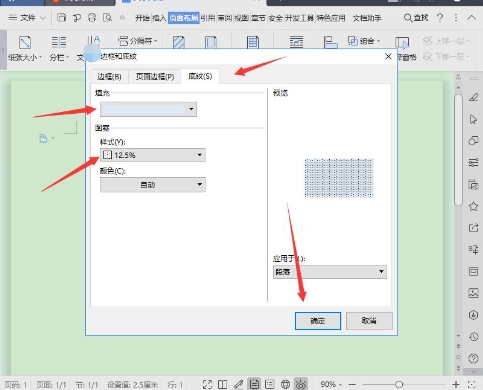
Task: Select the 底纹(S) tab
Action: tap(200, 76)
